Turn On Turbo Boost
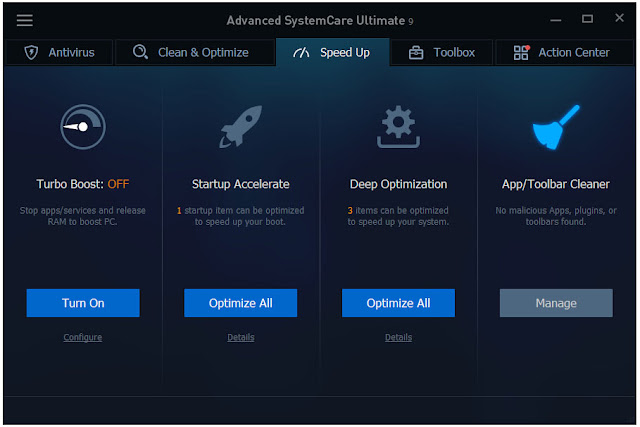This screenshot has width=640, height=427. pyautogui.click(x=83, y=303)
